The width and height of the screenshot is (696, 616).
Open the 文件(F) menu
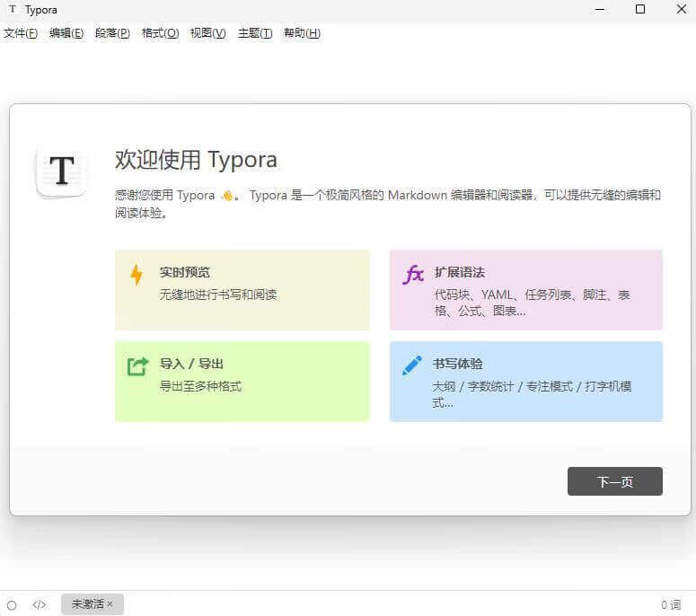click(x=21, y=33)
